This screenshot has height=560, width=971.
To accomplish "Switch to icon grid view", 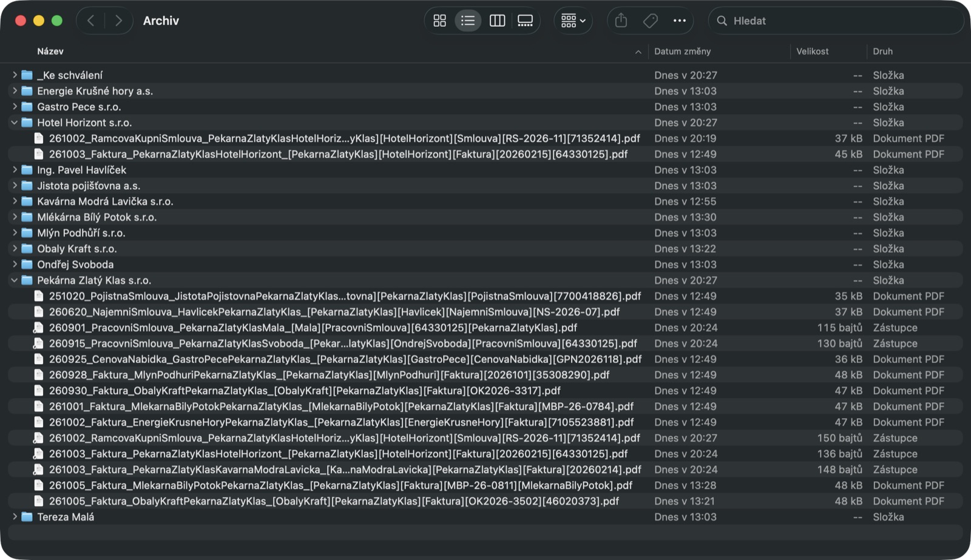I will [440, 21].
